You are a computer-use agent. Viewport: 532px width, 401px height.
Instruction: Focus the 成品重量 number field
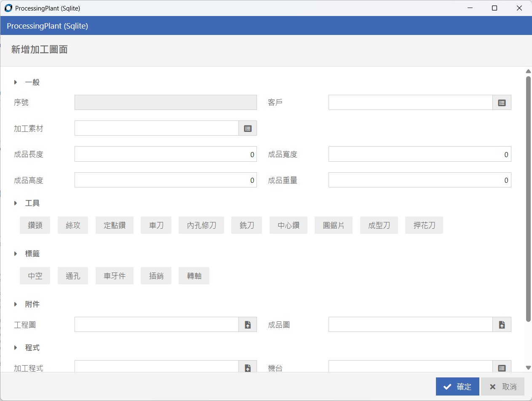[x=420, y=180]
